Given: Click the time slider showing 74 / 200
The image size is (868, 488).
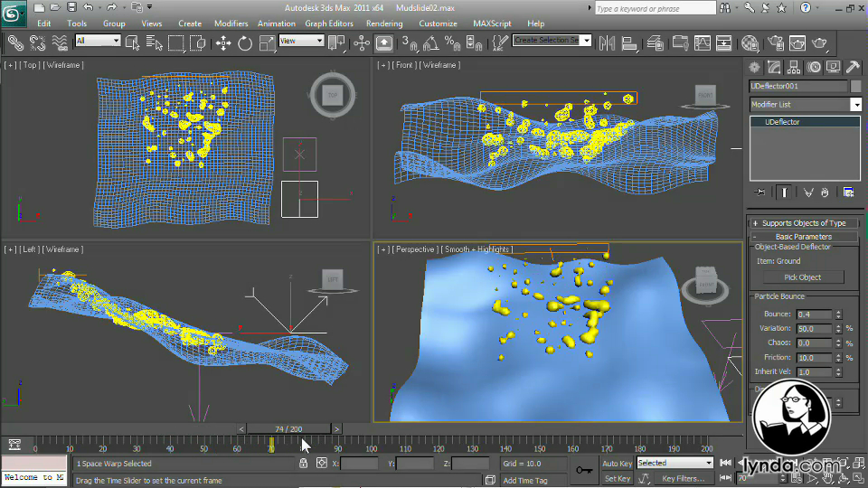Looking at the screenshot, I should (x=288, y=428).
